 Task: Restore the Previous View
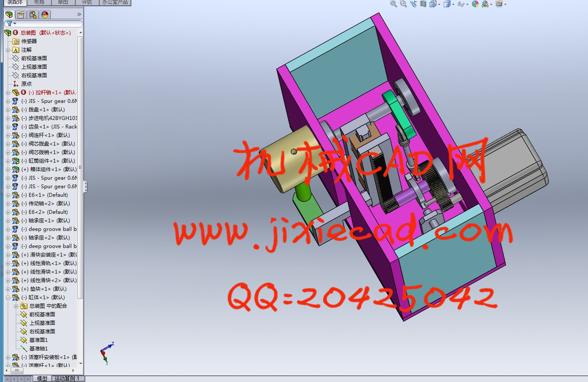point(413,4)
